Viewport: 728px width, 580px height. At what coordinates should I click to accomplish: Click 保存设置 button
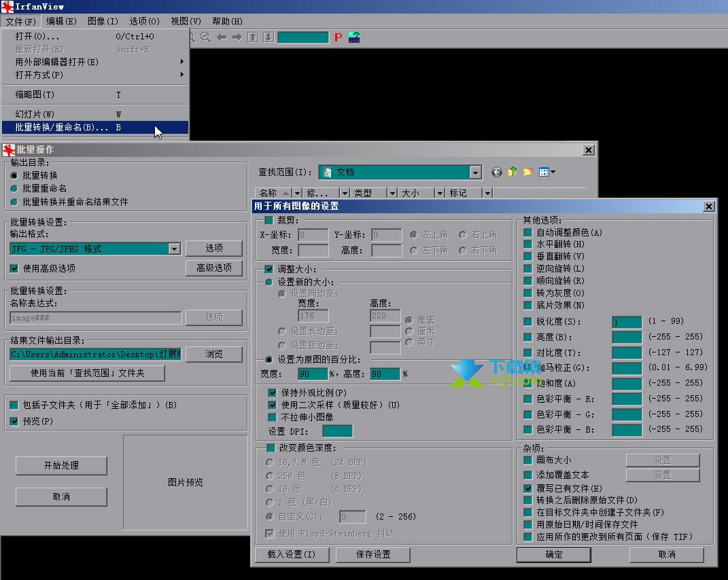pos(372,554)
